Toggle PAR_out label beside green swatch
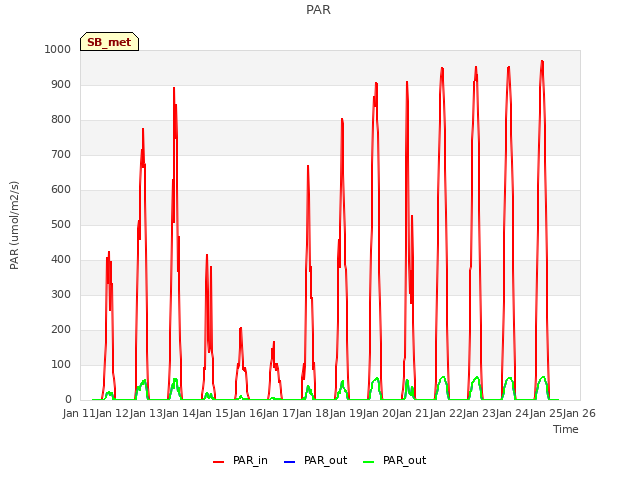640x480 pixels. (x=404, y=461)
